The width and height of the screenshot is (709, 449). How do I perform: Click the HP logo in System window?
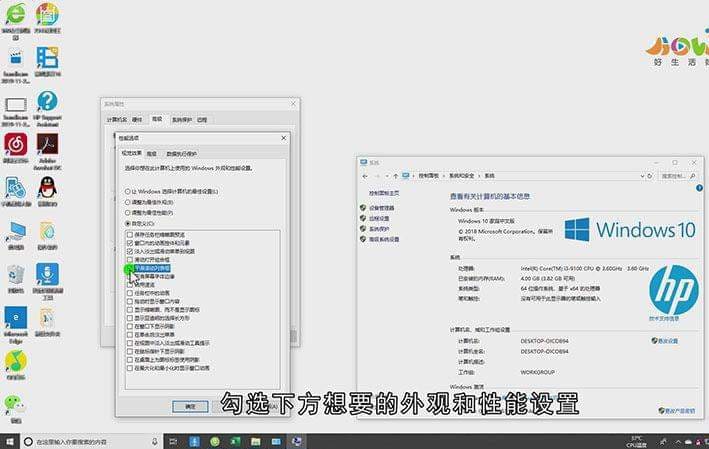click(673, 290)
